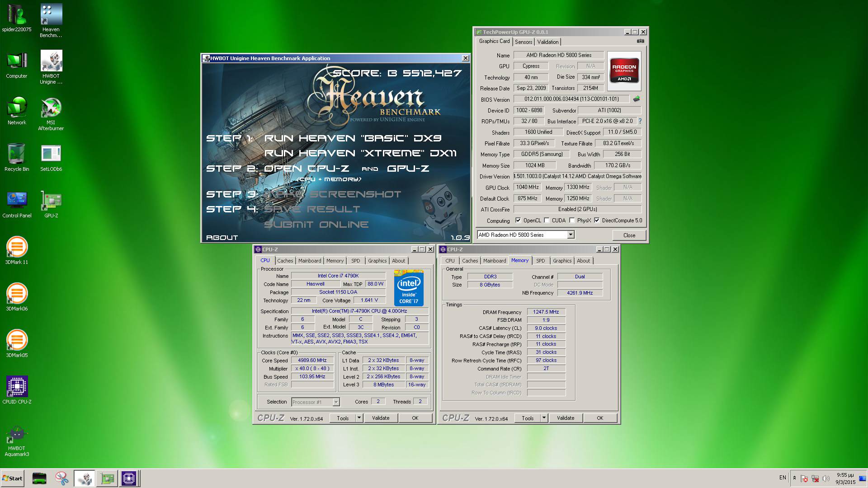
Task: Launch the HWBOT Aquamark3 shortcut
Action: [x=17, y=441]
